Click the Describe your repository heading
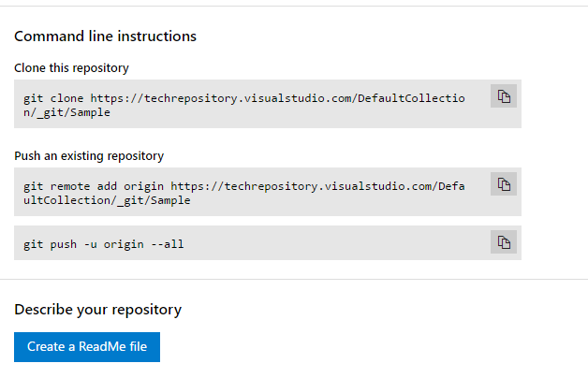This screenshot has height=378, width=588. [97, 310]
